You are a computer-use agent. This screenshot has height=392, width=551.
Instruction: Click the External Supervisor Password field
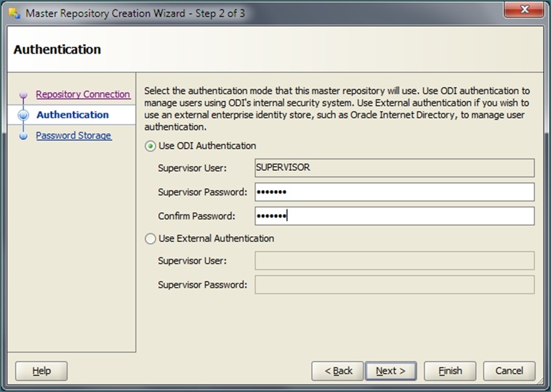(x=394, y=284)
